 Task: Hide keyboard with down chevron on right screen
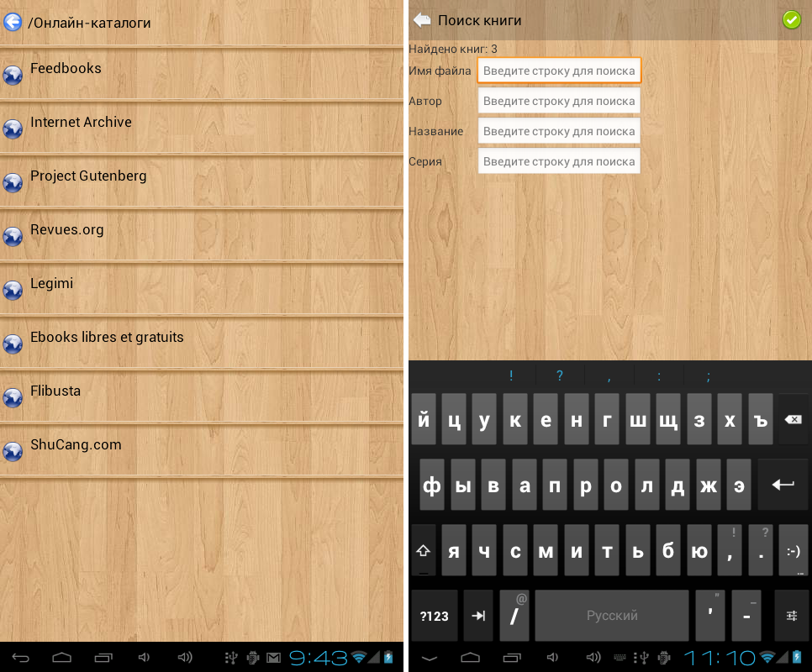430,658
